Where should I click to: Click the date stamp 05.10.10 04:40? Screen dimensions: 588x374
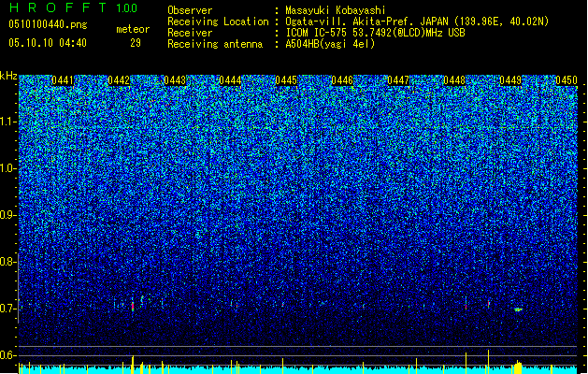point(48,43)
